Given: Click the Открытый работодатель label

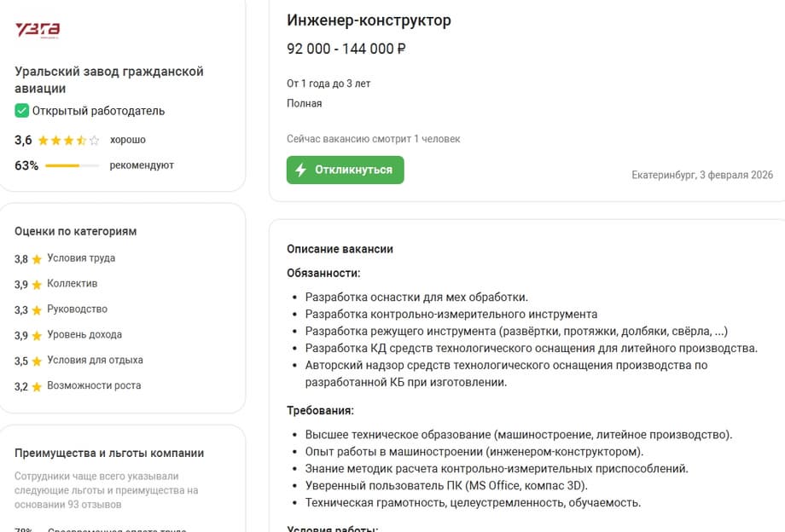Looking at the screenshot, I should 98,111.
